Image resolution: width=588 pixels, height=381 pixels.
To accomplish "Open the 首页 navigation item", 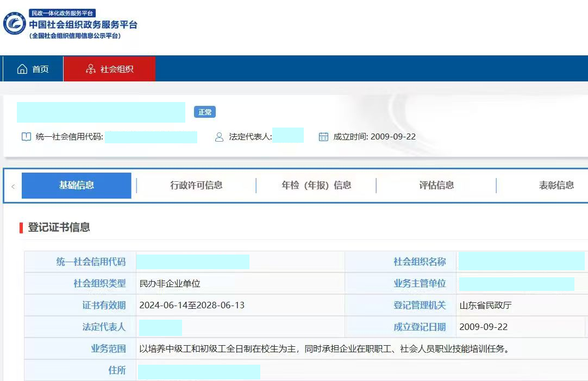I will [33, 69].
